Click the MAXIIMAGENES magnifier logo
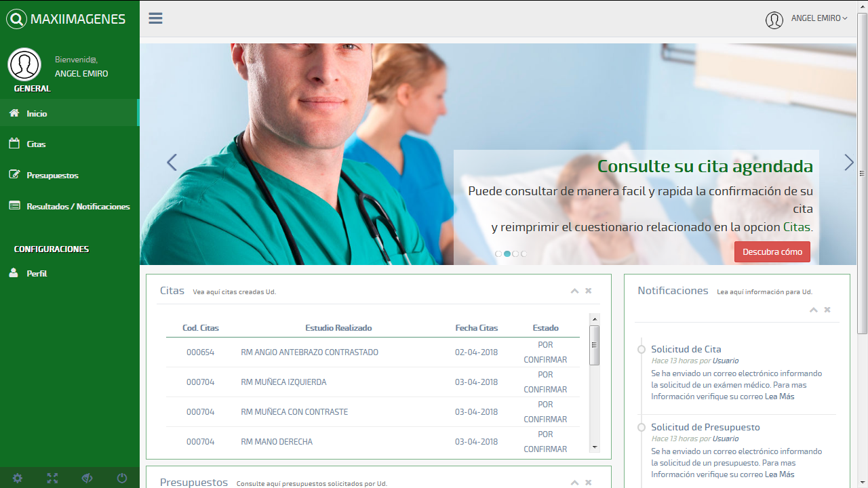Viewport: 868px width, 488px height. pos(16,19)
